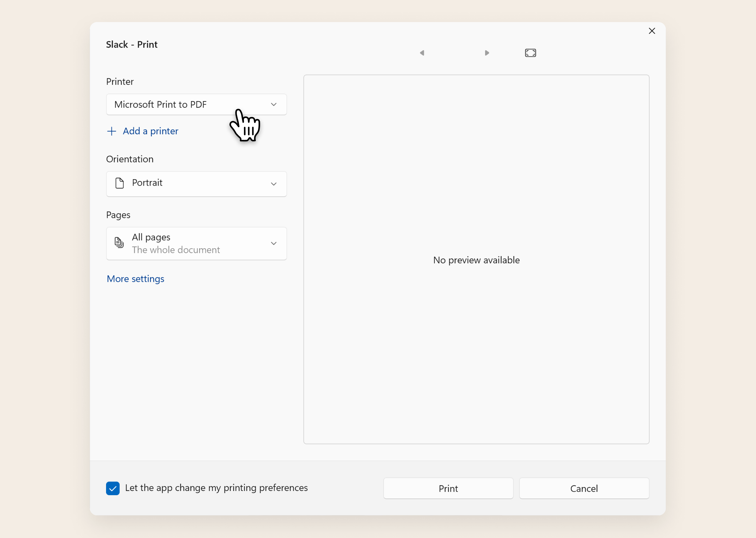Click the No preview available pane
Screen dimensions: 756x538
tap(476, 260)
